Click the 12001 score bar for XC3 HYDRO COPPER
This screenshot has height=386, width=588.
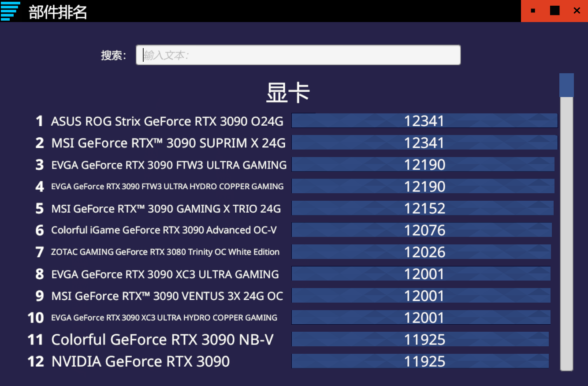[x=421, y=318]
